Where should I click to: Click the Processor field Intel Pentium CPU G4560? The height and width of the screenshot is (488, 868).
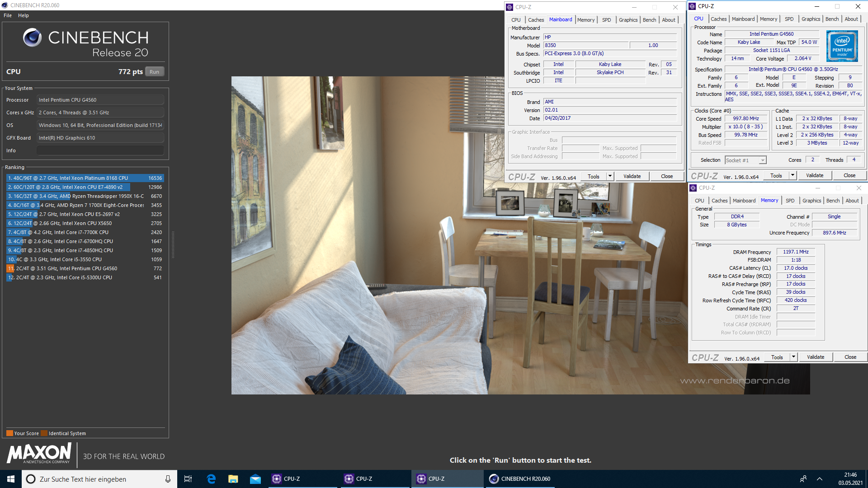coord(100,100)
